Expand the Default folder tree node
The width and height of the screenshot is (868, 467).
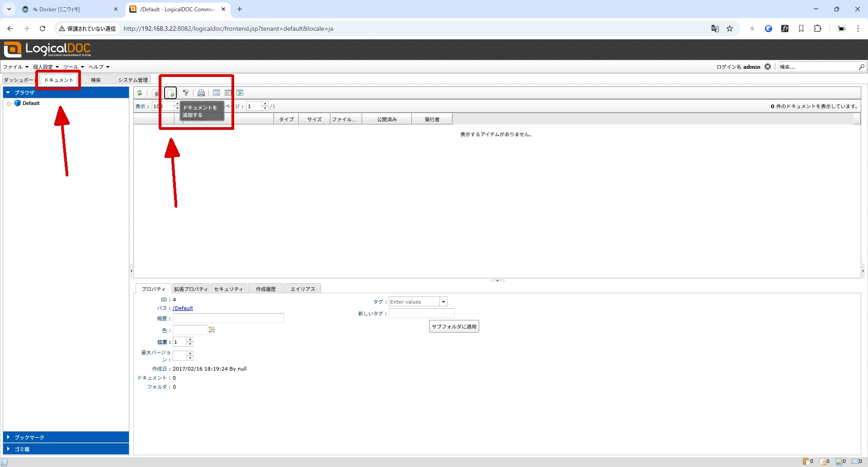point(9,104)
